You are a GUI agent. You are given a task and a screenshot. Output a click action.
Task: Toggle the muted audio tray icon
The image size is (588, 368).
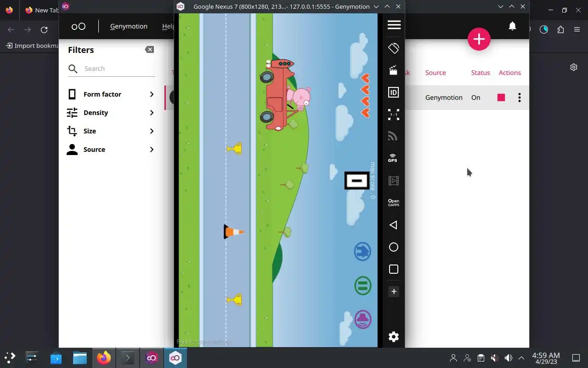494,358
